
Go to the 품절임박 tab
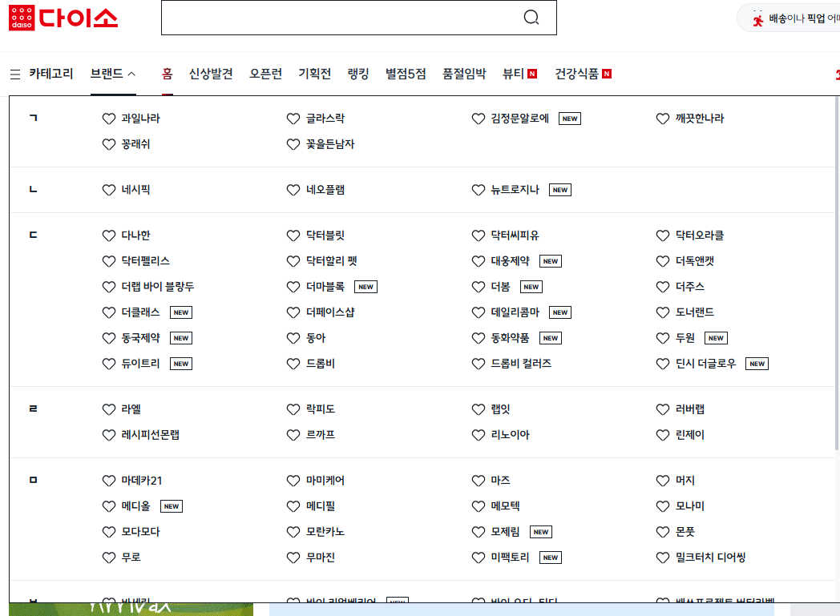pyautogui.click(x=464, y=74)
